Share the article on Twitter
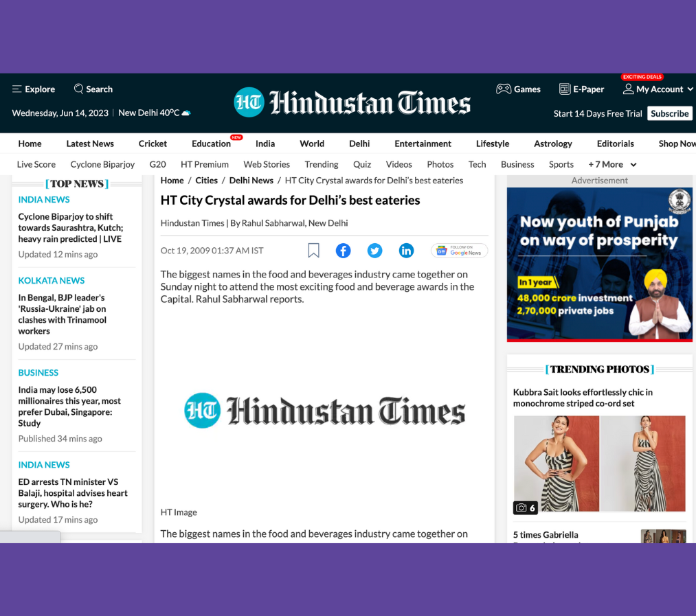The image size is (696, 616). [374, 251]
